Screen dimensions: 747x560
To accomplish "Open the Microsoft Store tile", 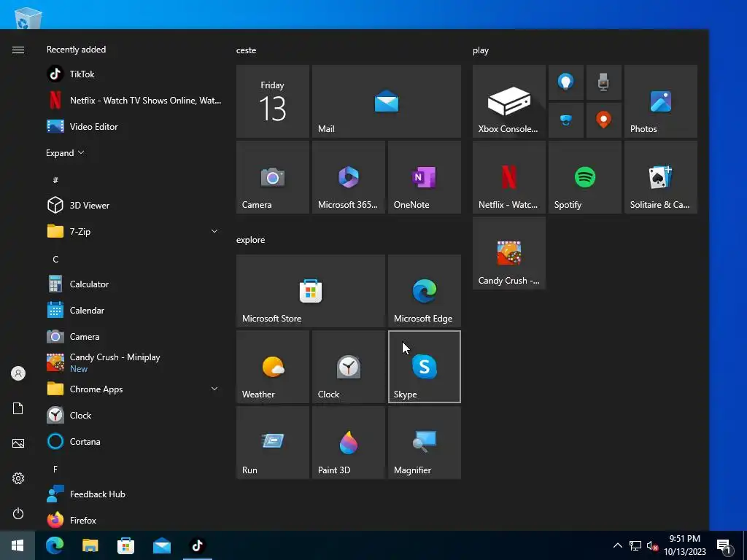I will [311, 291].
